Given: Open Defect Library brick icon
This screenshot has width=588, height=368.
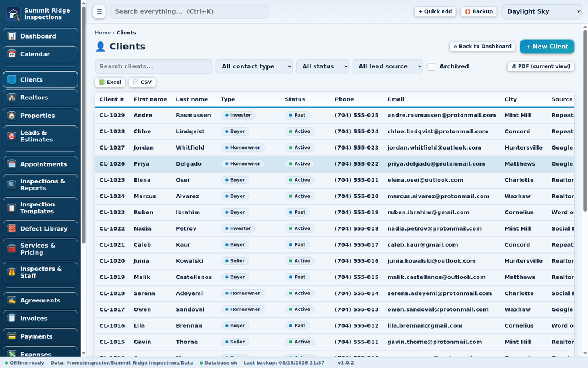Looking at the screenshot, I should (12, 228).
